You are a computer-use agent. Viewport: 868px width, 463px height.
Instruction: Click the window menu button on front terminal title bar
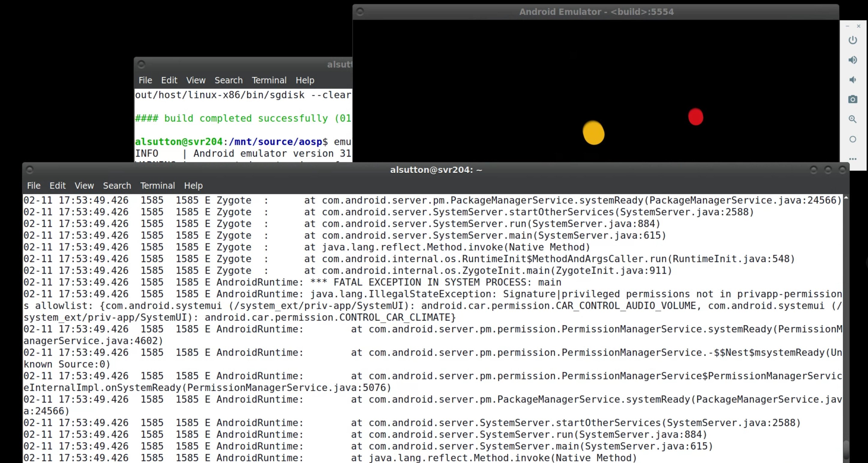(x=29, y=170)
